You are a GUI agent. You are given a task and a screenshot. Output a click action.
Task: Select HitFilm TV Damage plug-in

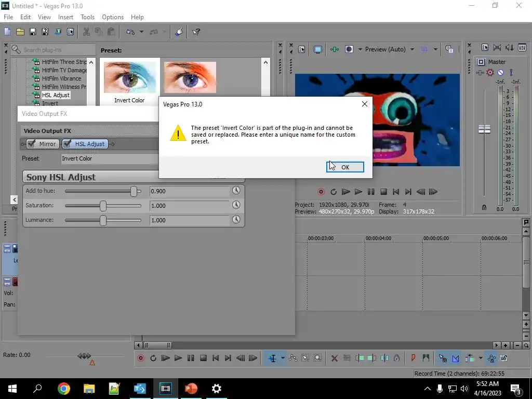coord(64,70)
